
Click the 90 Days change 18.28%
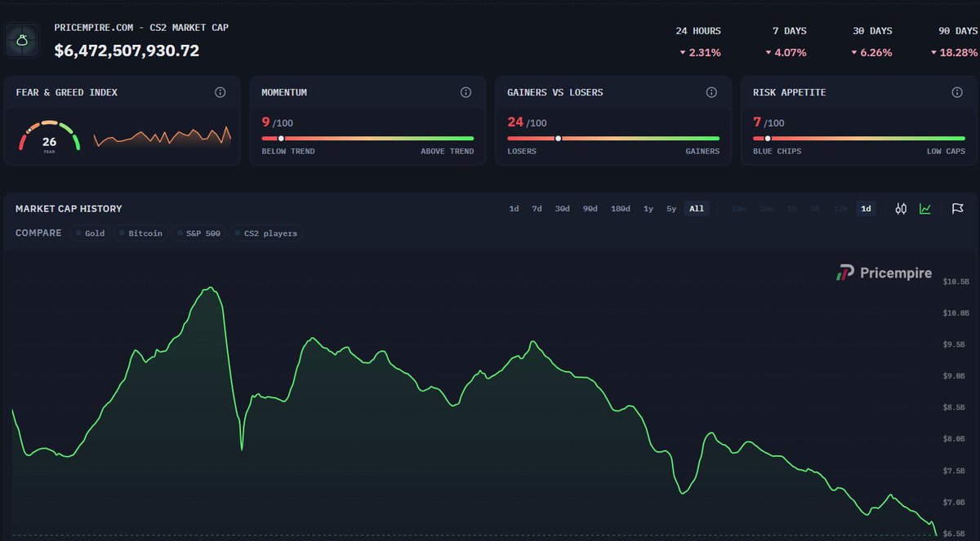tap(954, 52)
